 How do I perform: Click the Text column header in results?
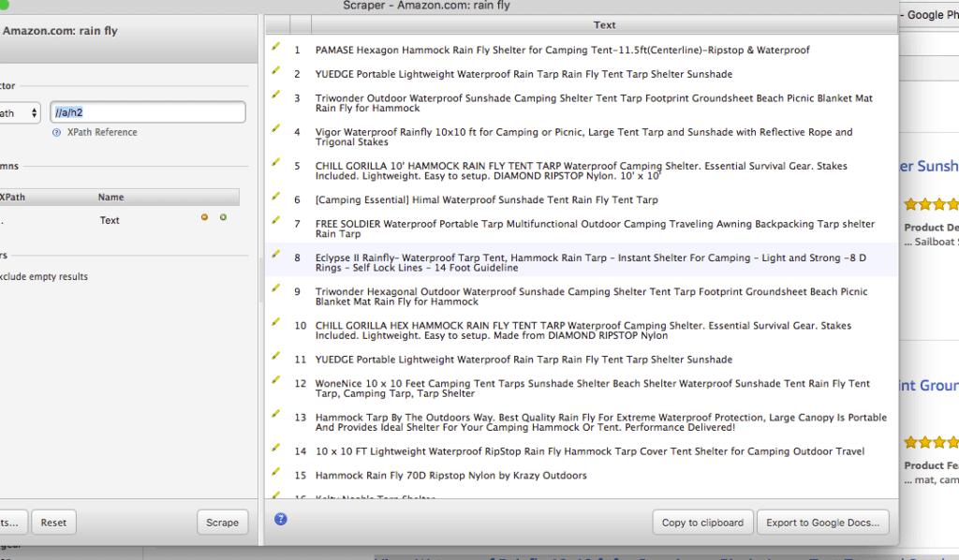click(604, 25)
